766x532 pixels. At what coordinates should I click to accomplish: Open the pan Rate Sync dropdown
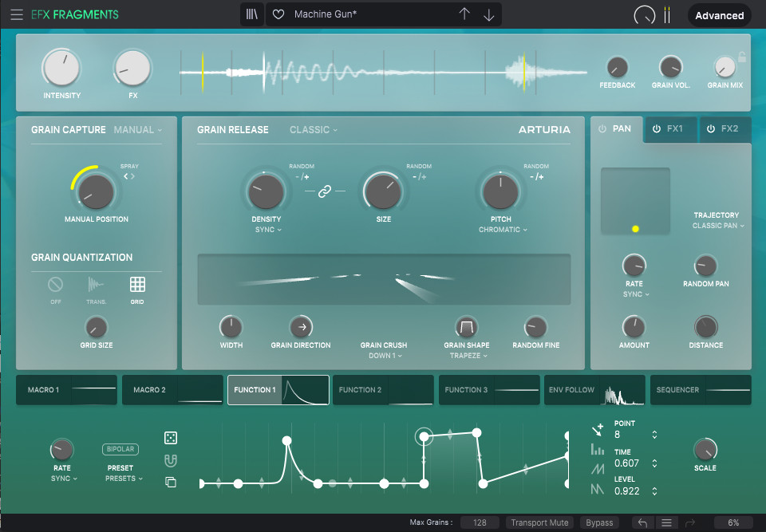636,294
